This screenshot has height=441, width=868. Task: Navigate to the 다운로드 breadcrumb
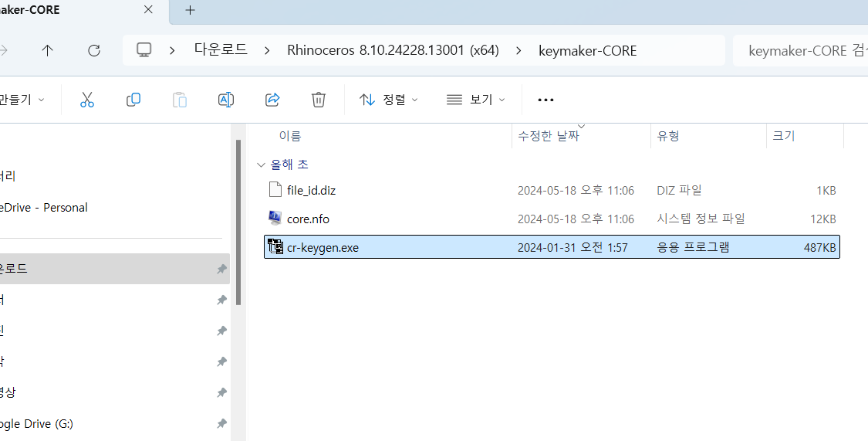point(221,50)
